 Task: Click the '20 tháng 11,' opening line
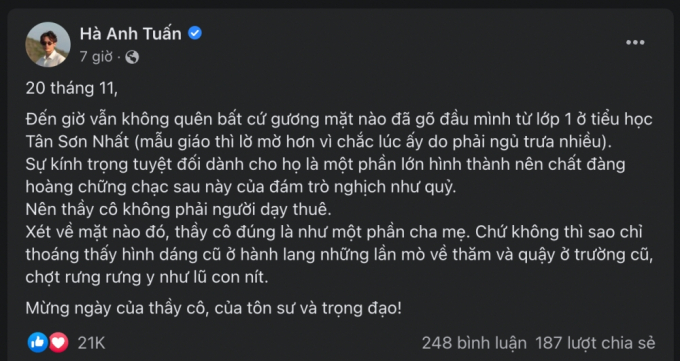pyautogui.click(x=72, y=89)
